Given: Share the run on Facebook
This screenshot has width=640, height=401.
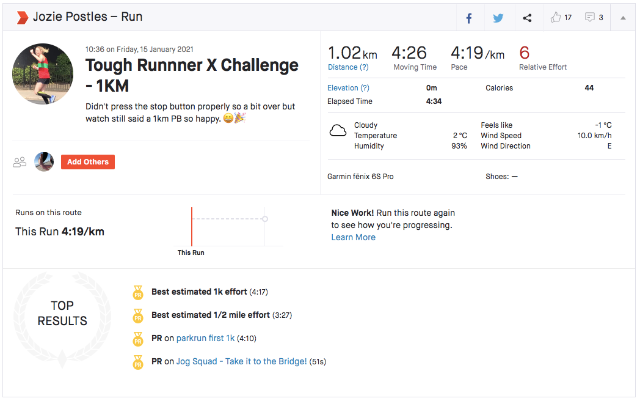Looking at the screenshot, I should tap(469, 17).
